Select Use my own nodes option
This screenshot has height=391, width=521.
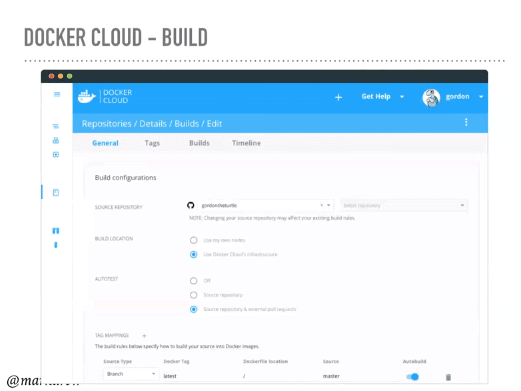click(x=193, y=240)
